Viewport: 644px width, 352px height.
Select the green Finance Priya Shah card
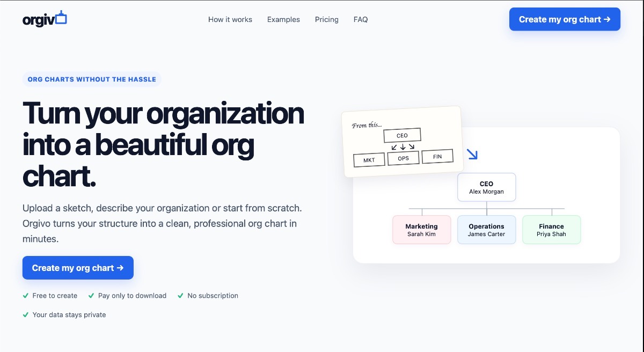tap(552, 230)
